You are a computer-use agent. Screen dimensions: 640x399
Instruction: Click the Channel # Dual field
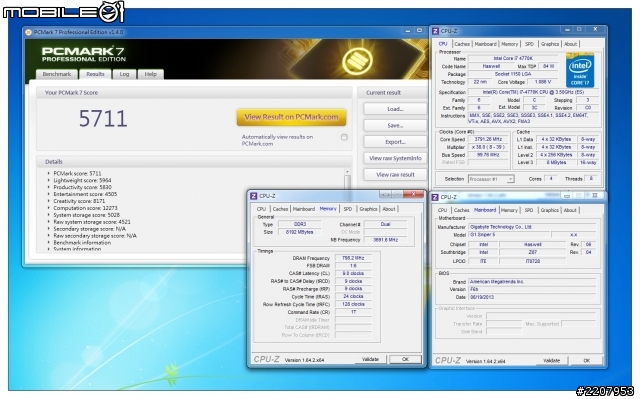(x=385, y=224)
